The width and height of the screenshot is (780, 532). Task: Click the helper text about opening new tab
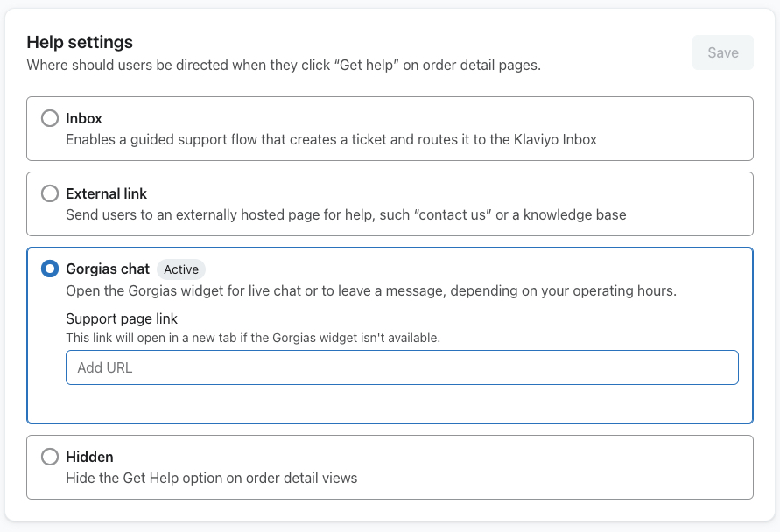pyautogui.click(x=252, y=337)
